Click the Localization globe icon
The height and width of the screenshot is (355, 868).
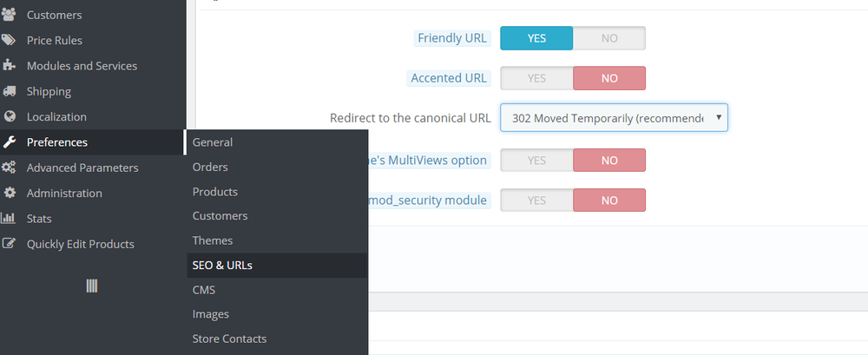pos(10,116)
